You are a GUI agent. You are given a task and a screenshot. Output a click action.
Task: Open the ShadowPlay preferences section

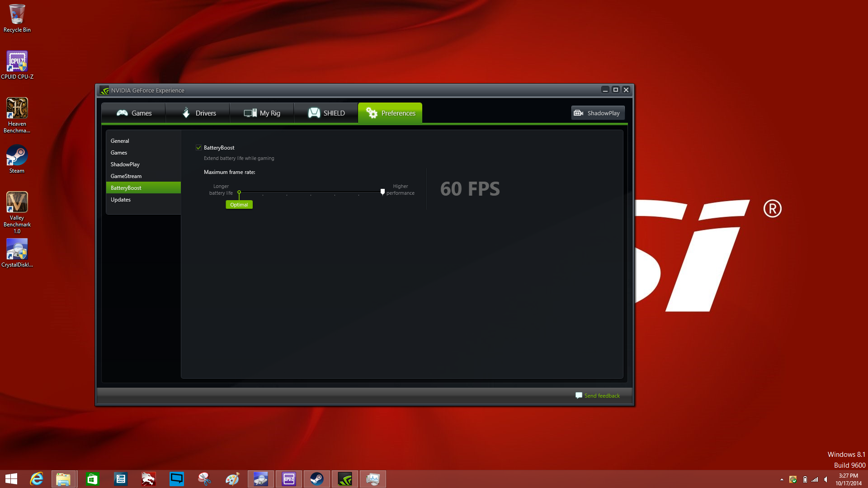tap(125, 164)
